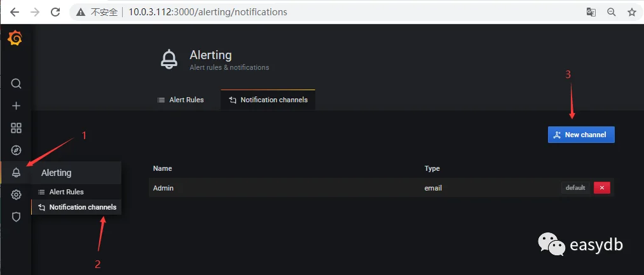Click the plus Create icon in sidebar
The image size is (644, 275).
click(x=16, y=106)
